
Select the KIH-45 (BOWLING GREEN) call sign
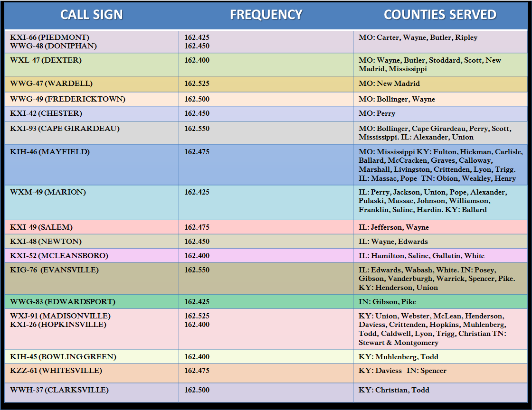click(63, 357)
